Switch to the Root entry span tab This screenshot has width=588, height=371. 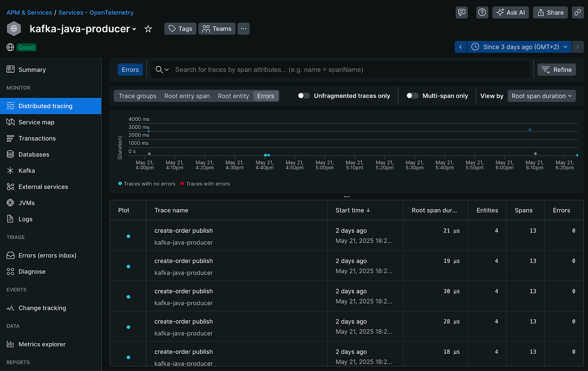point(187,96)
